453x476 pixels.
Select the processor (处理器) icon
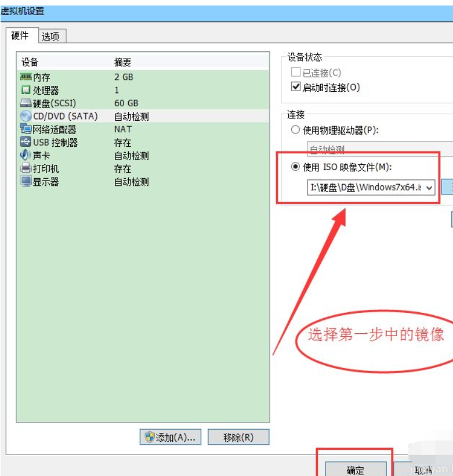[x=26, y=90]
